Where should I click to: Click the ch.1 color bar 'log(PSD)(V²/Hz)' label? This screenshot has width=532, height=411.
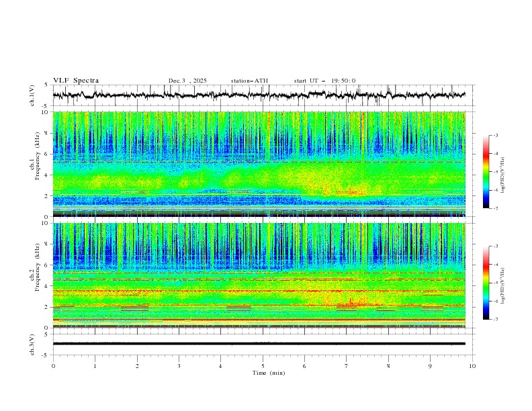[x=502, y=175]
